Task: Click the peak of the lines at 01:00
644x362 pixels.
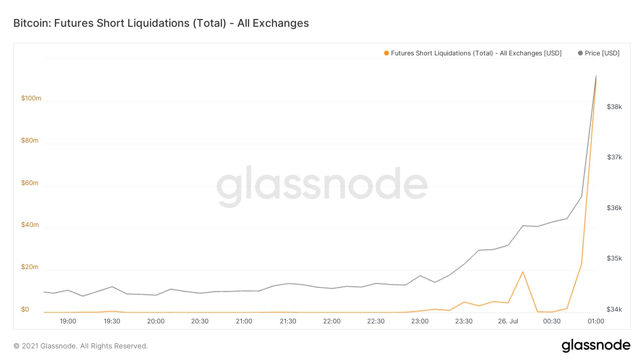Action: [x=596, y=76]
